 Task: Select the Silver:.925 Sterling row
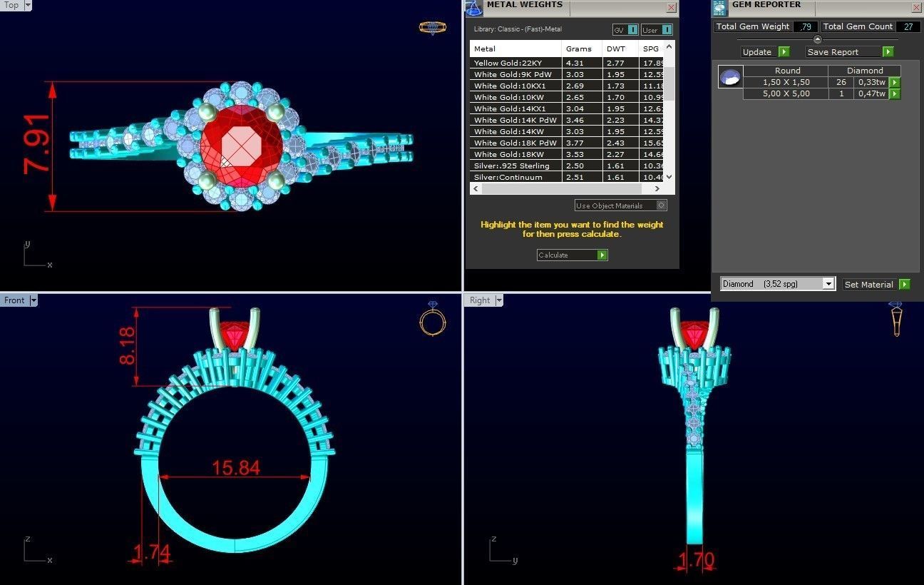[567, 166]
